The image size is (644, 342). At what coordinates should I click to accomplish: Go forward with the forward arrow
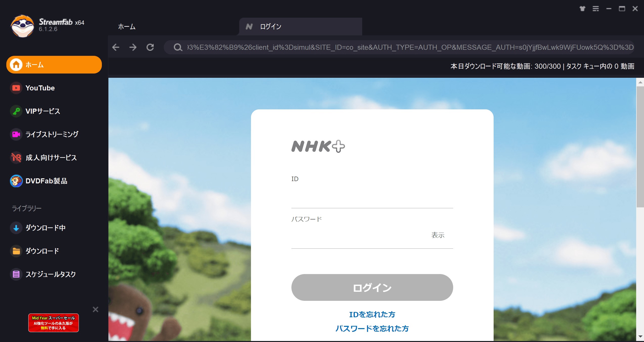click(133, 47)
